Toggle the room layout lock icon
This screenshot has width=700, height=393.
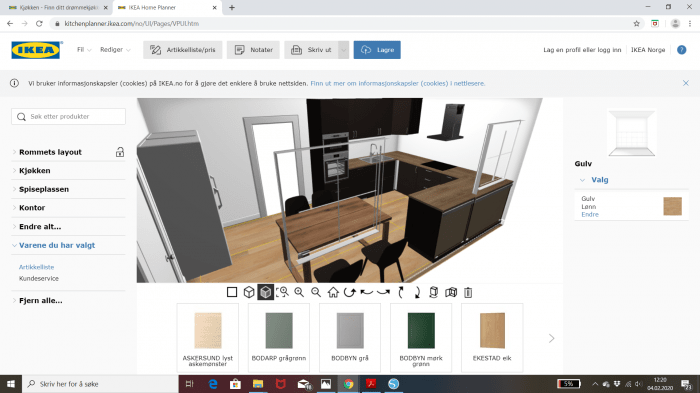(x=120, y=152)
